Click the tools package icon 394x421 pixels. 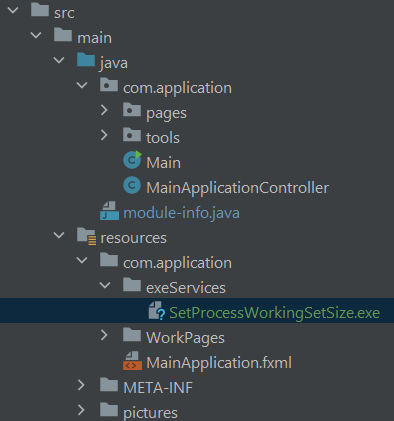click(132, 135)
